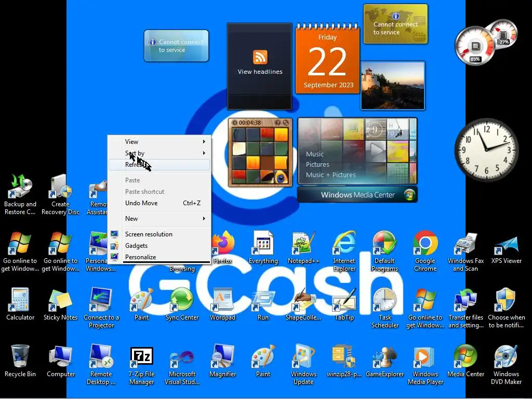The width and height of the screenshot is (532, 399).
Task: Open Gadgets from the context menu
Action: point(159,246)
